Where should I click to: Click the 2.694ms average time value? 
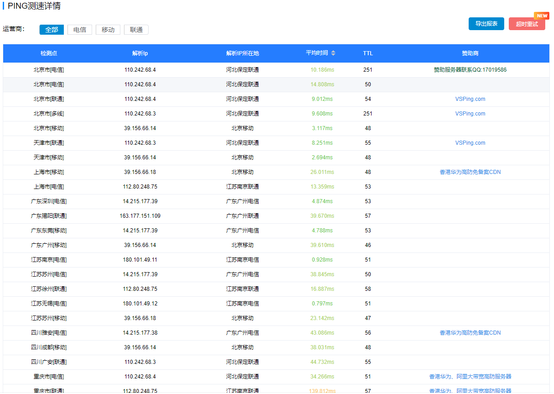click(x=322, y=157)
